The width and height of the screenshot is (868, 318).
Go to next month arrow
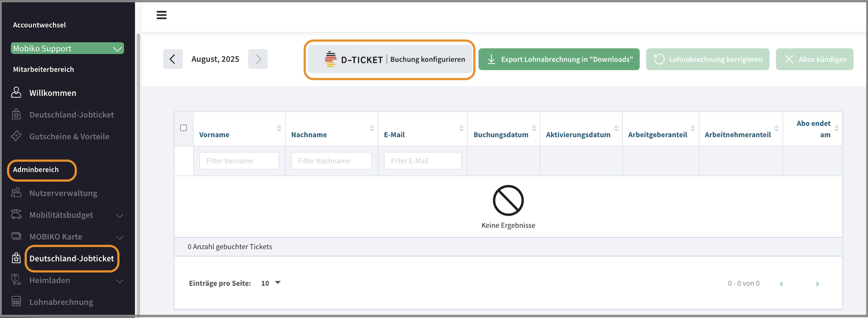[x=258, y=59]
